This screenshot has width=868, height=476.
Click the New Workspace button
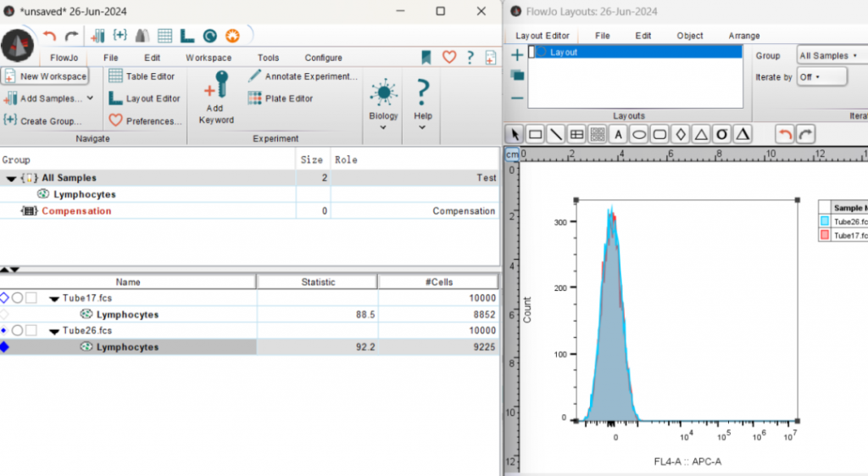(x=45, y=76)
